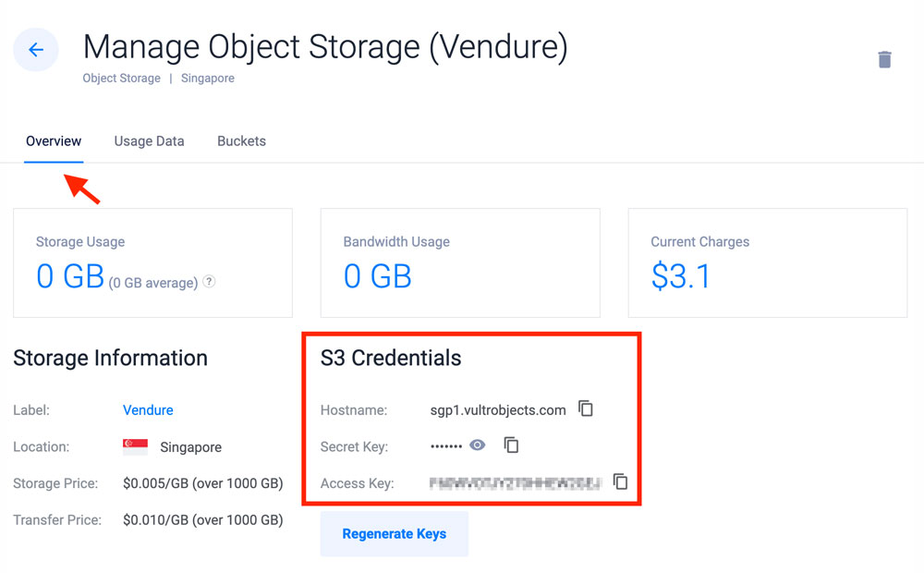The width and height of the screenshot is (924, 573).
Task: Open the Usage Data tab
Action: click(x=149, y=141)
